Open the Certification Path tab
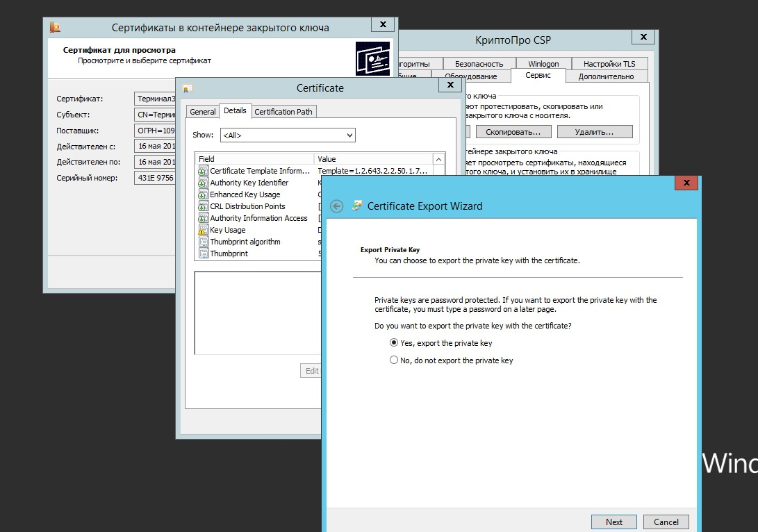 (283, 112)
